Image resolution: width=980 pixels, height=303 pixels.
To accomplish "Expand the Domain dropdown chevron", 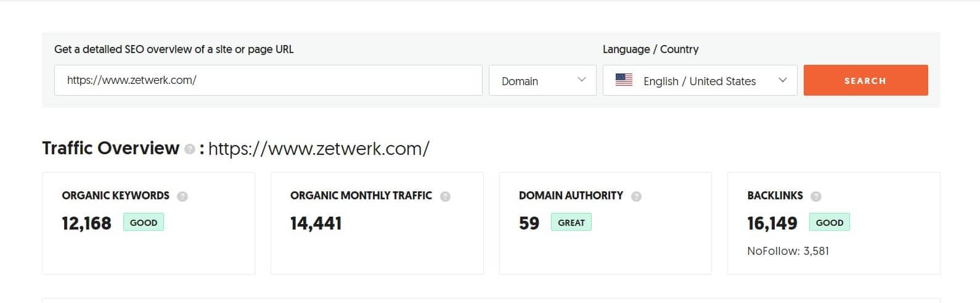I will [581, 80].
